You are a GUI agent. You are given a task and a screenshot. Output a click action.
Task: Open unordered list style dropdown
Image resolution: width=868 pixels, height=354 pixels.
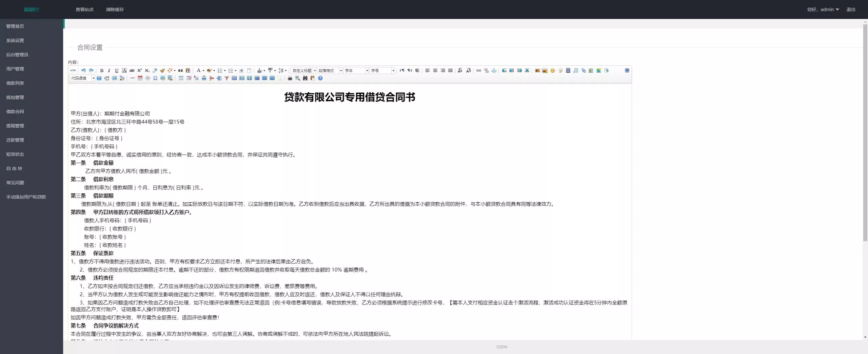tap(235, 71)
